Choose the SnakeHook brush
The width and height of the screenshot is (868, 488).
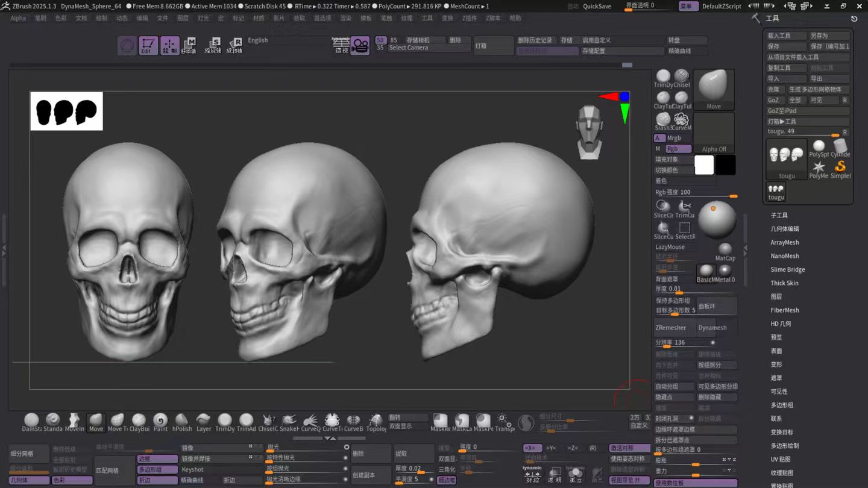coord(289,422)
